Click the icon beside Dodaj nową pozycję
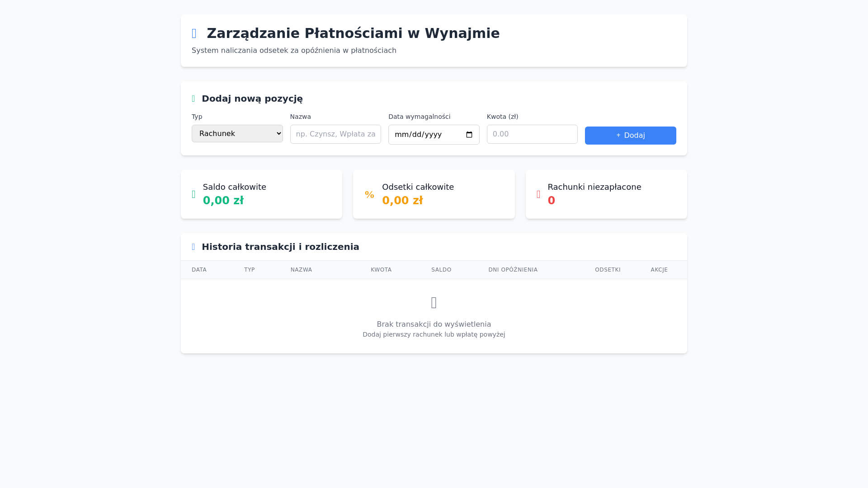 193,99
